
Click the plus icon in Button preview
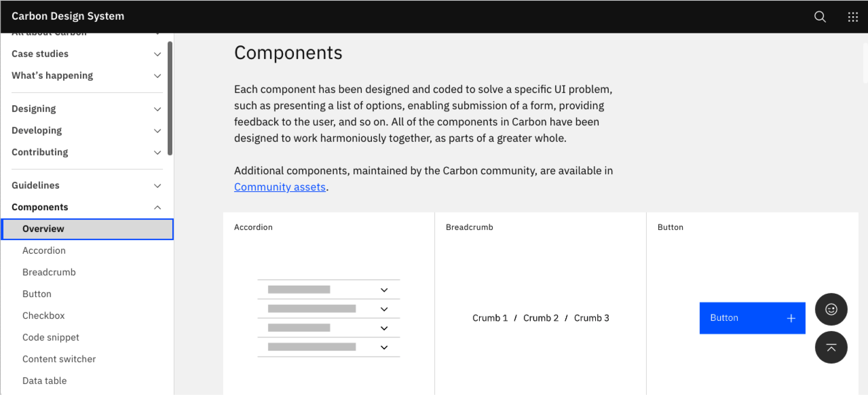click(x=791, y=318)
